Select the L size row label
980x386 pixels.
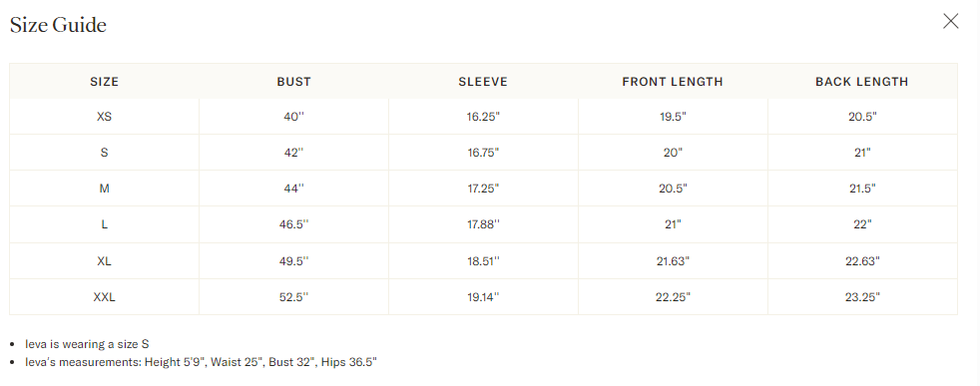coord(105,224)
